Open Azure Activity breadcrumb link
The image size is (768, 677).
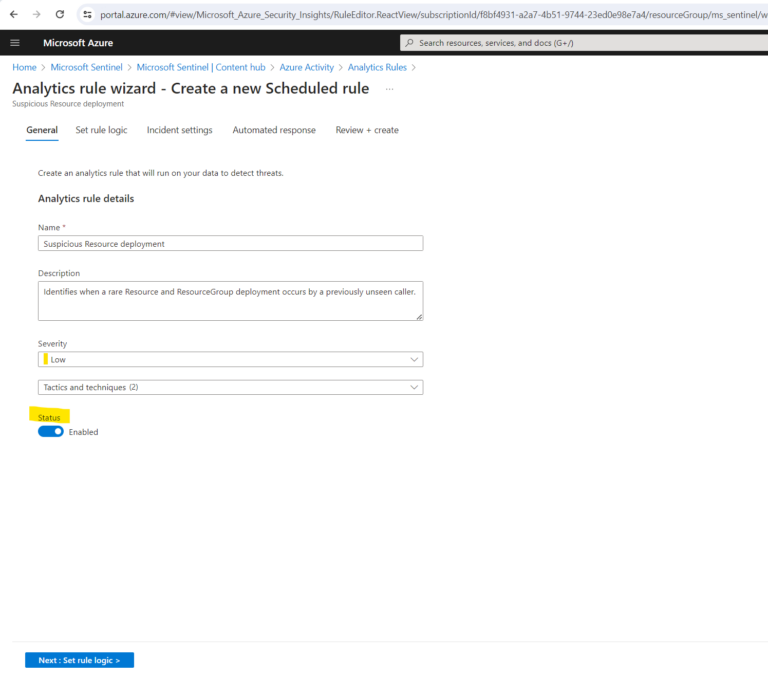pos(307,67)
